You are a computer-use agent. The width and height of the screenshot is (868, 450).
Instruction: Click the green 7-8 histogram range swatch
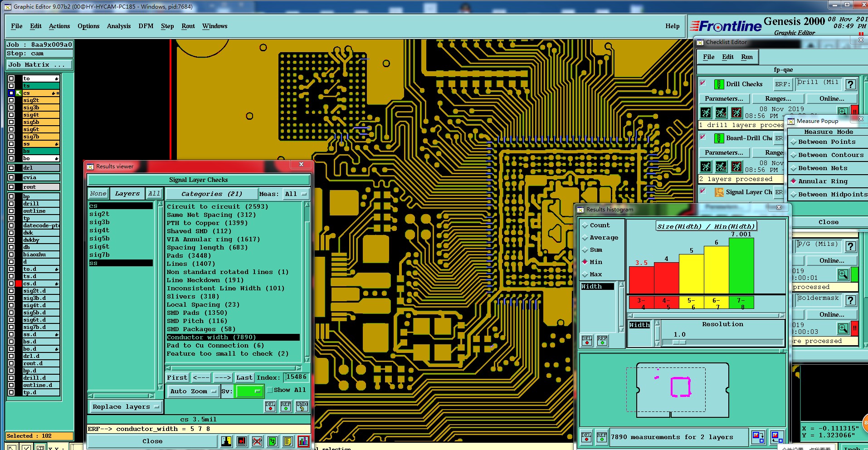pos(741,303)
